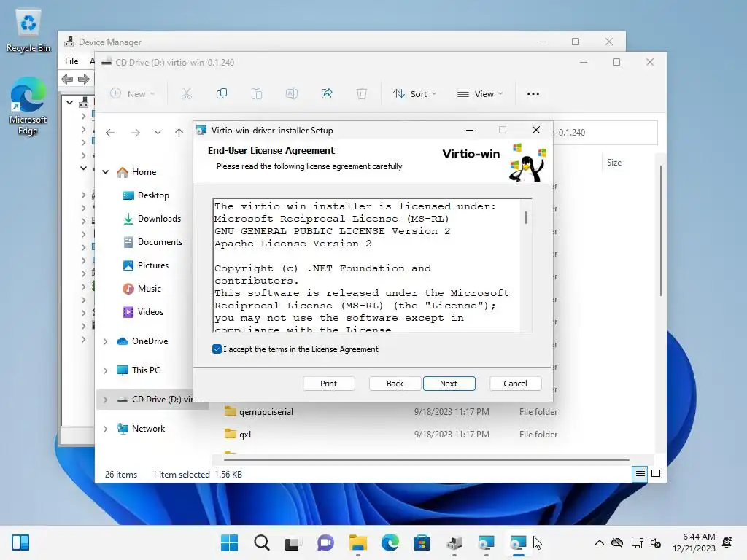This screenshot has width=747, height=560.
Task: Click Next in the setup wizard
Action: (x=449, y=384)
